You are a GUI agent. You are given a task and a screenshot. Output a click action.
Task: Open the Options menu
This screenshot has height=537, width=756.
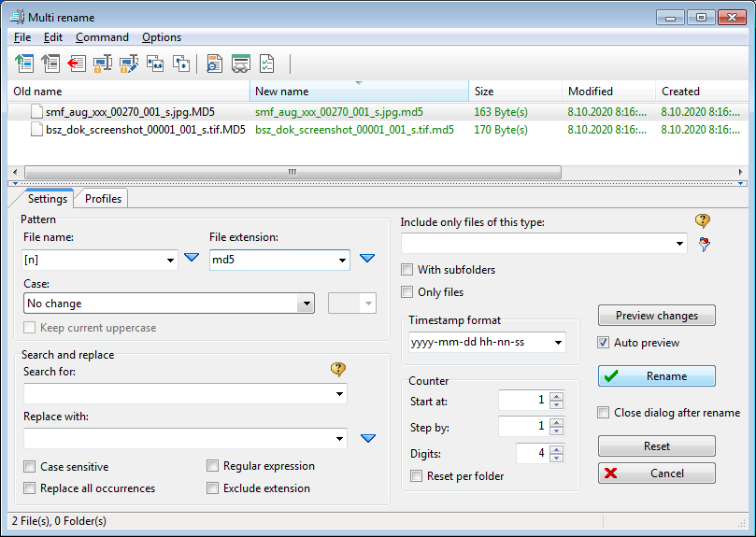click(x=162, y=37)
